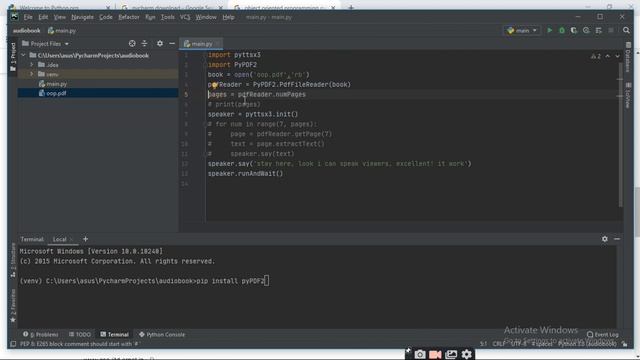This screenshot has height=360, width=640.
Task: Click the fold marker at line 8
Action: [206, 124]
